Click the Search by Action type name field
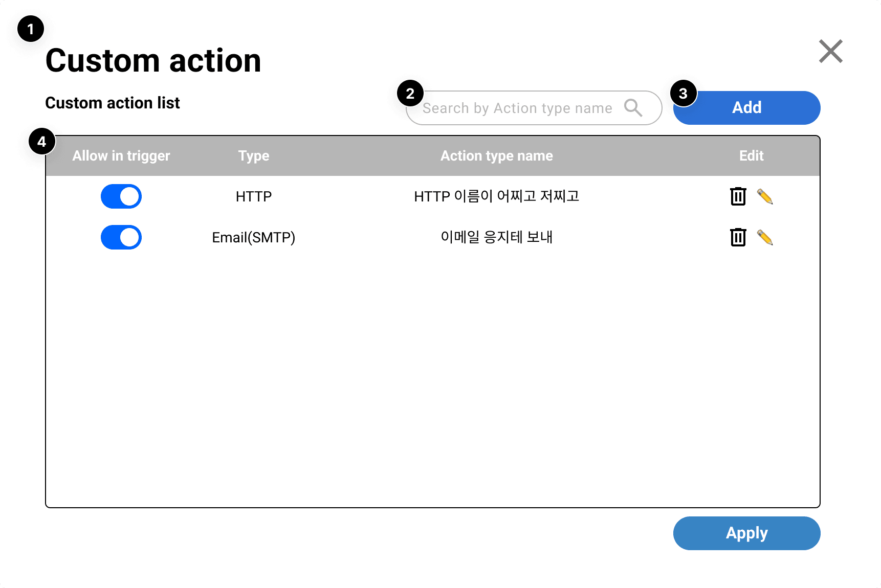The image size is (881, 588). 517,108
